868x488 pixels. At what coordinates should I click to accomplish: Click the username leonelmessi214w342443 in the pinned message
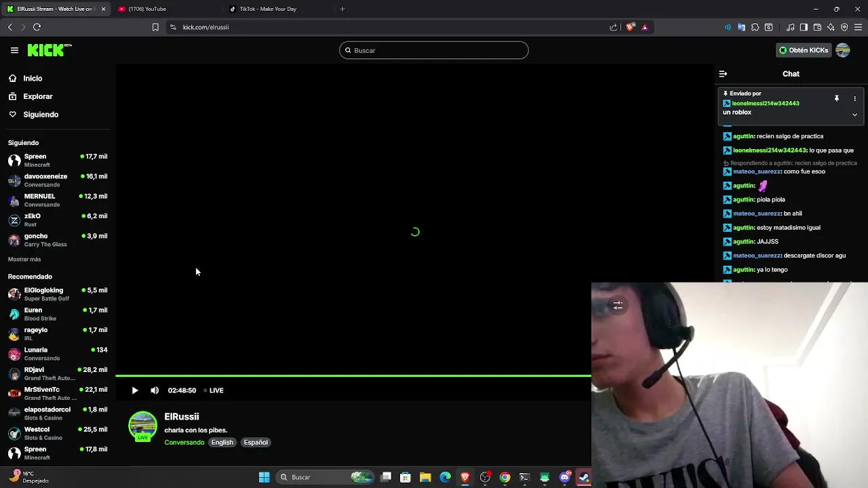[x=766, y=104]
